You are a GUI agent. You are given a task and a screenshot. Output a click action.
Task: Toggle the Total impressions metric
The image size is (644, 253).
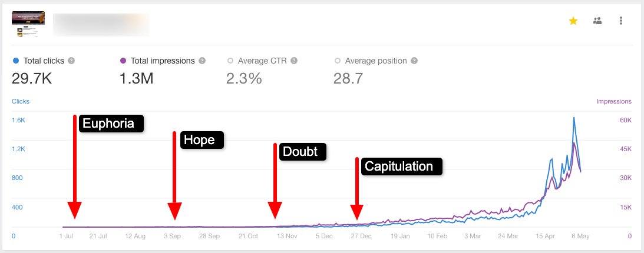click(157, 61)
